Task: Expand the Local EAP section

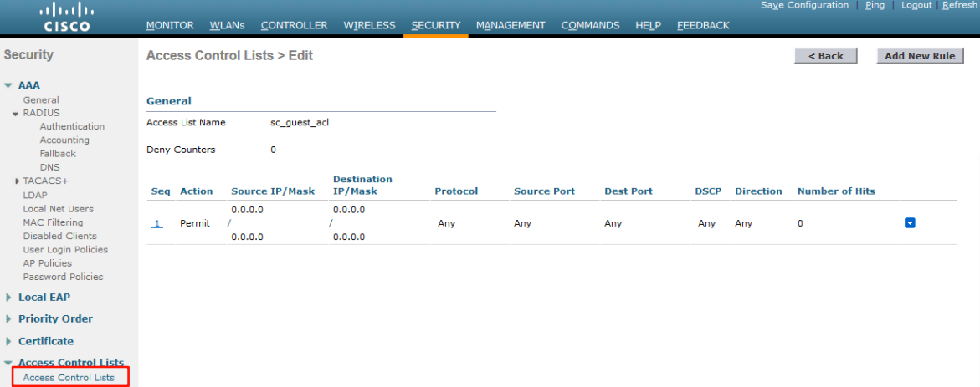Action: point(8,298)
